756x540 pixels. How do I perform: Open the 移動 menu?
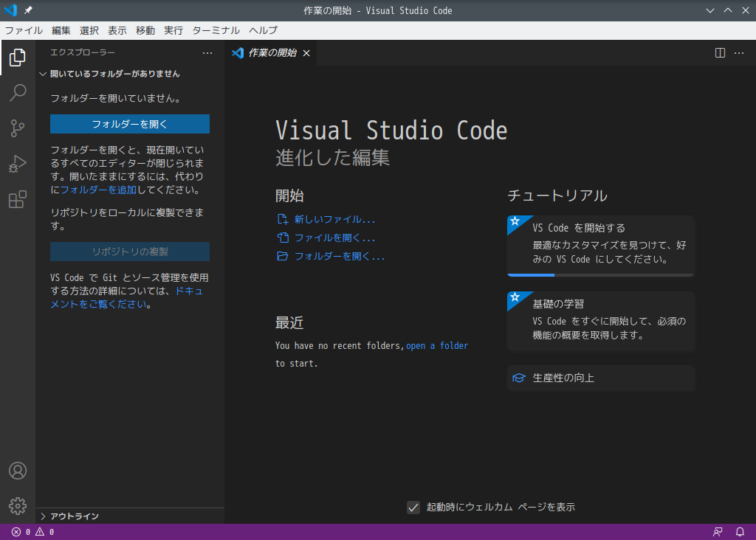tap(145, 30)
